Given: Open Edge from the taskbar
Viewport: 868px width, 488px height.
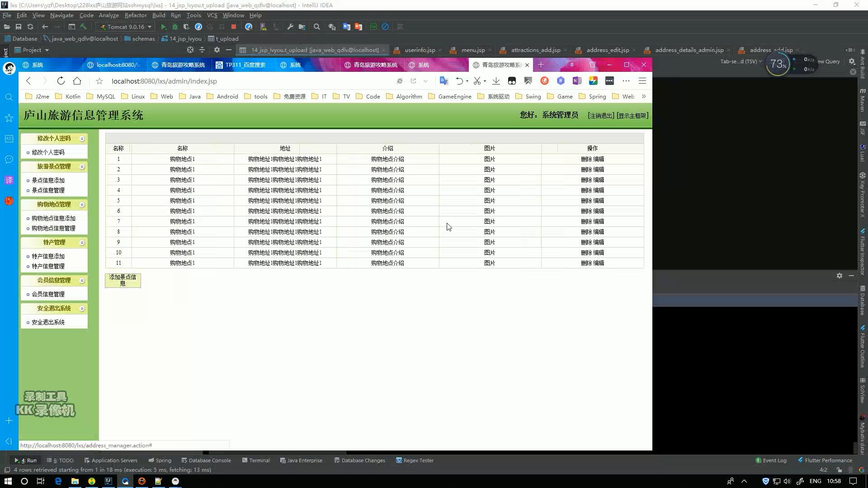Looking at the screenshot, I should tap(58, 481).
